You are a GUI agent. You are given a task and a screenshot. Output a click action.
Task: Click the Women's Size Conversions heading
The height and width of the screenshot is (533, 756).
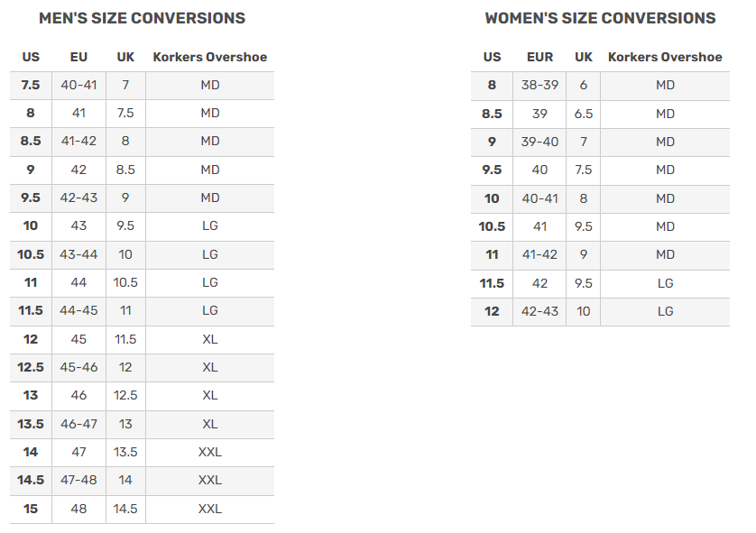tap(600, 18)
